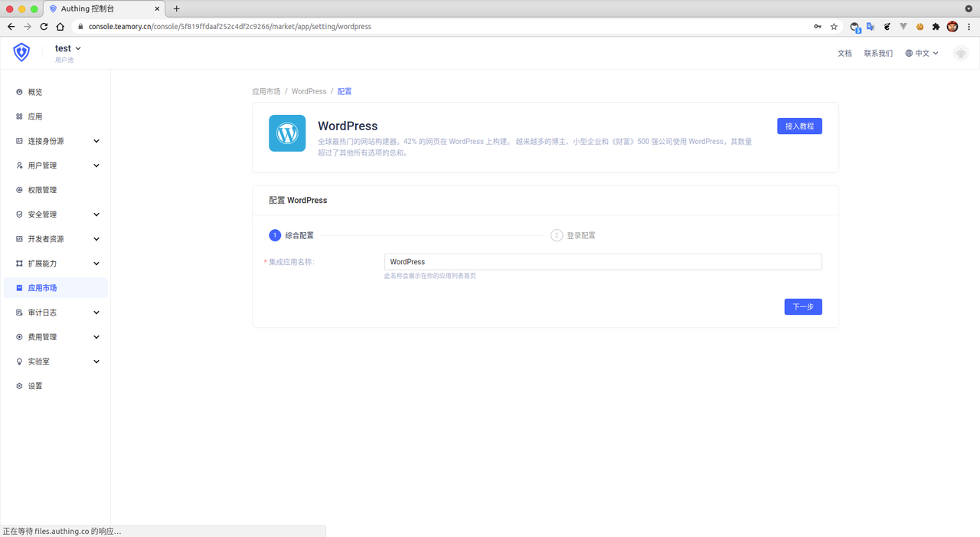Expand the 连接身份源 sidebar section
Viewport: 980px width, 537px height.
point(55,141)
